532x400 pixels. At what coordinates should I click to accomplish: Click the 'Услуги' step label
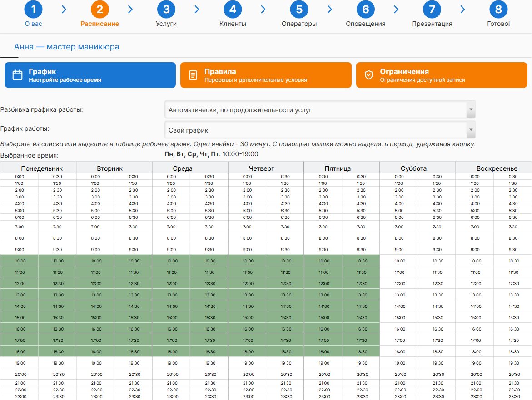pos(166,24)
